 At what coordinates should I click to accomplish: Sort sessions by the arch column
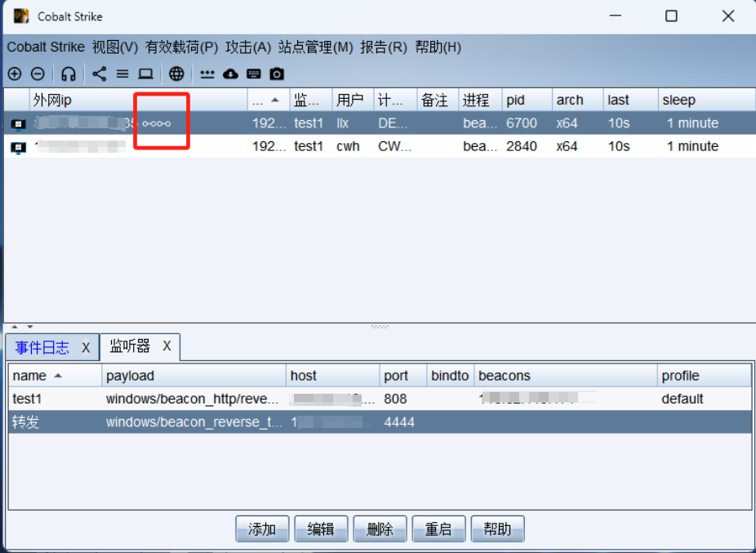577,100
